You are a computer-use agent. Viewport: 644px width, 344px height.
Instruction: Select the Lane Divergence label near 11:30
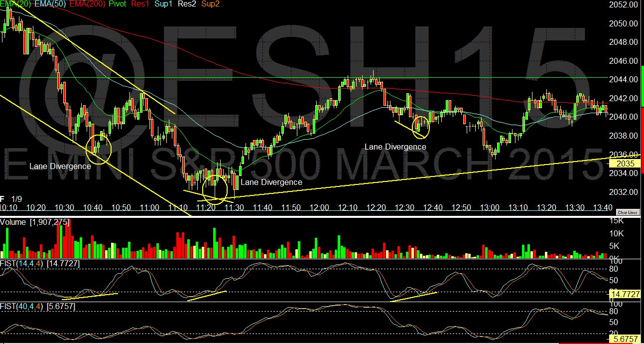click(271, 182)
